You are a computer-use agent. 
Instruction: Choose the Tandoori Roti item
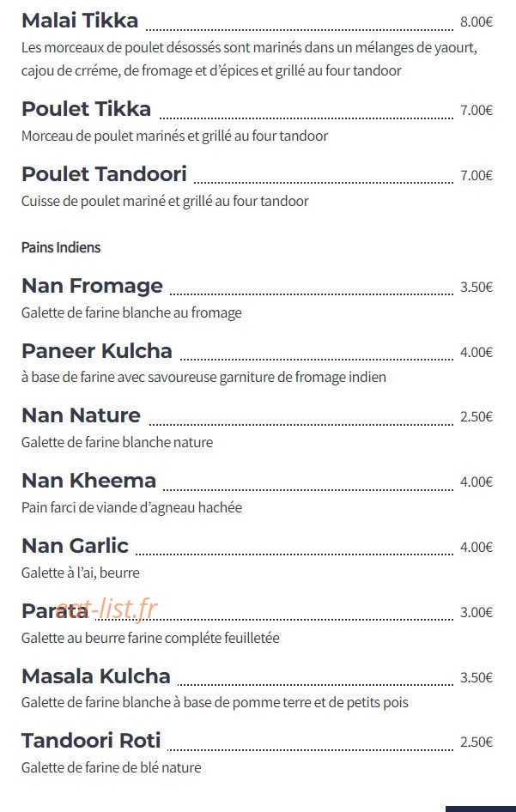click(x=91, y=741)
